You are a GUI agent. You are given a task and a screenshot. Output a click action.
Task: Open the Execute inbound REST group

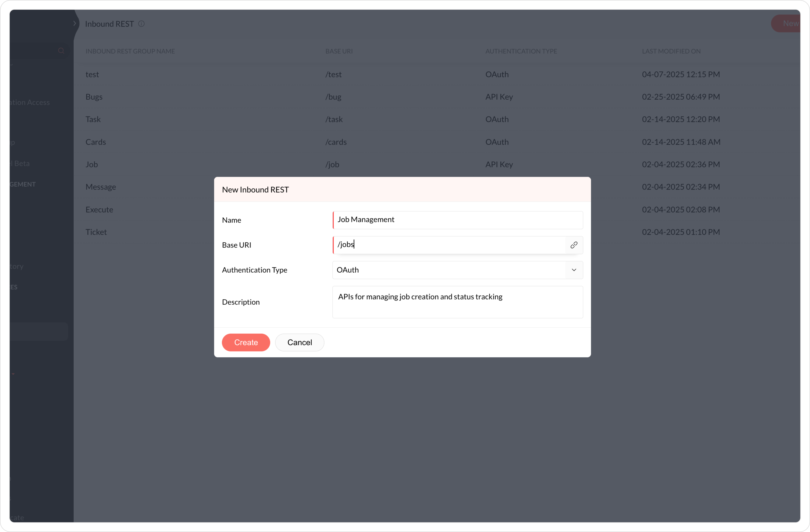tap(99, 210)
